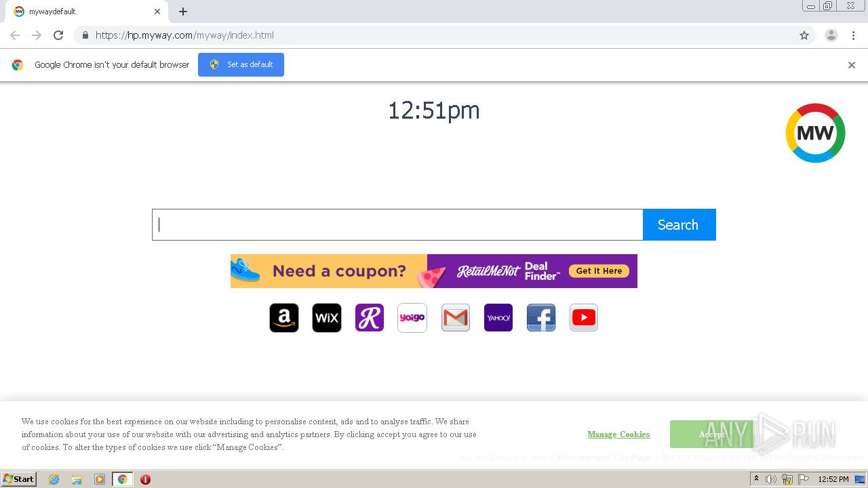Open the network warning tray icon
This screenshot has height=488, width=868.
pyautogui.click(x=787, y=479)
